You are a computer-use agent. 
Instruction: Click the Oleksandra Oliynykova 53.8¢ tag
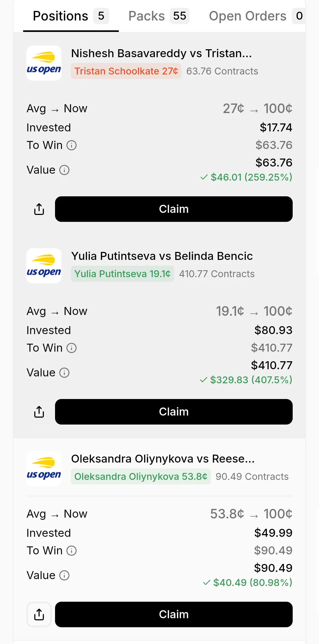[141, 476]
